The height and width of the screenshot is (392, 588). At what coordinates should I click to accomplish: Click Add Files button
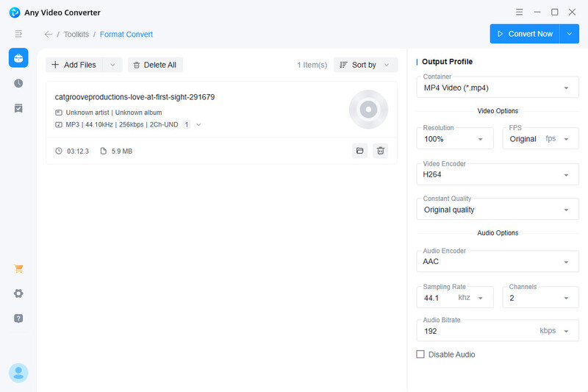[74, 65]
